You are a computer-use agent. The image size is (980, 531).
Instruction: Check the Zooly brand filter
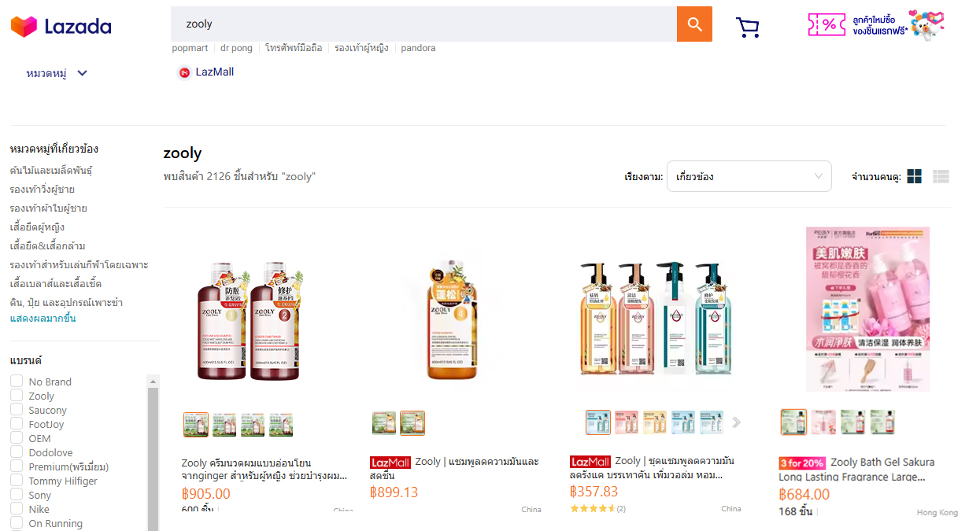coord(17,396)
